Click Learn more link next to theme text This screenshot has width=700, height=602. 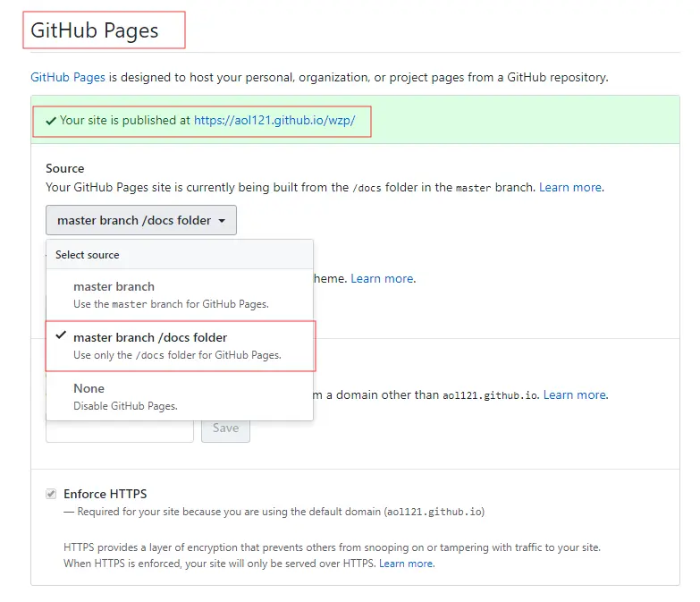coord(382,279)
